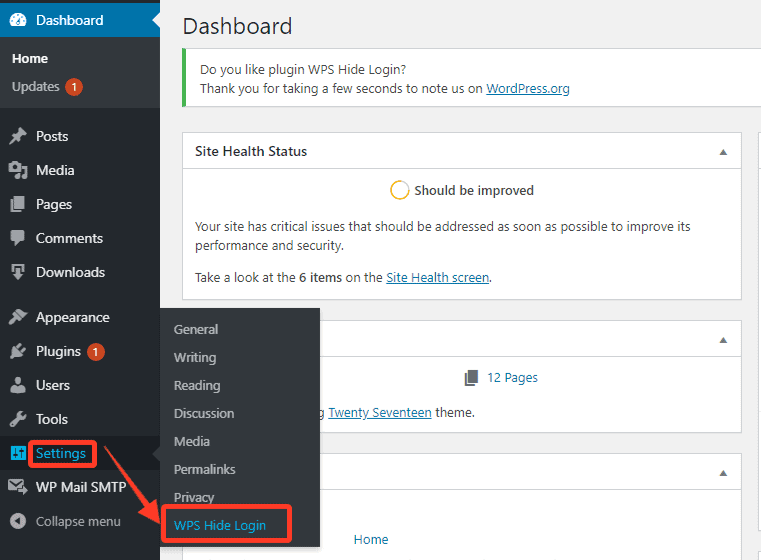Click the Site Health status circle indicator
Screen dimensions: 761x560
tap(399, 190)
